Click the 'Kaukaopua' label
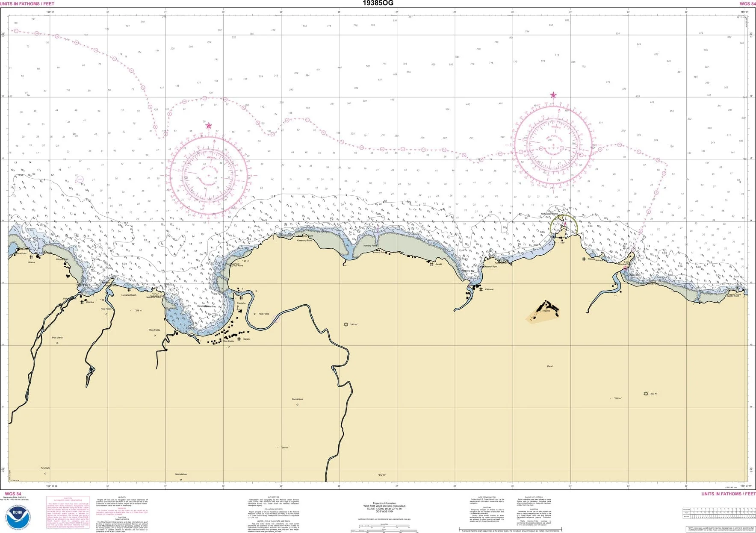 click(298, 399)
